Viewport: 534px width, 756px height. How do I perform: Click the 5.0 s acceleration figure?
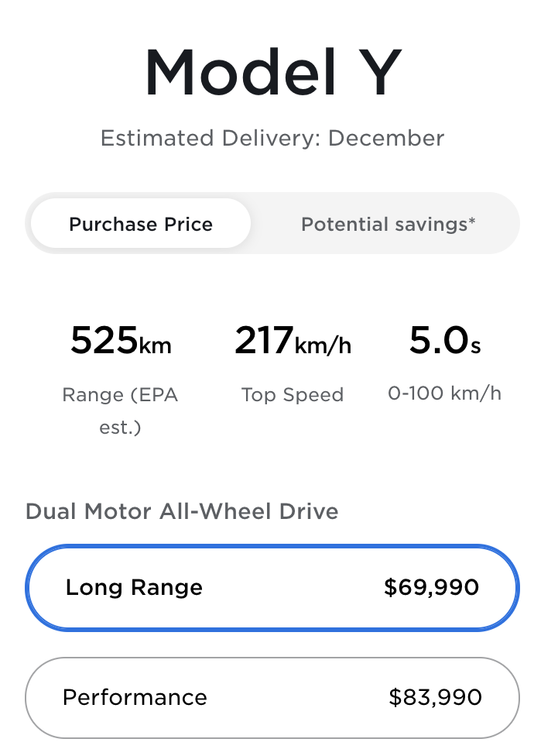pyautogui.click(x=445, y=341)
